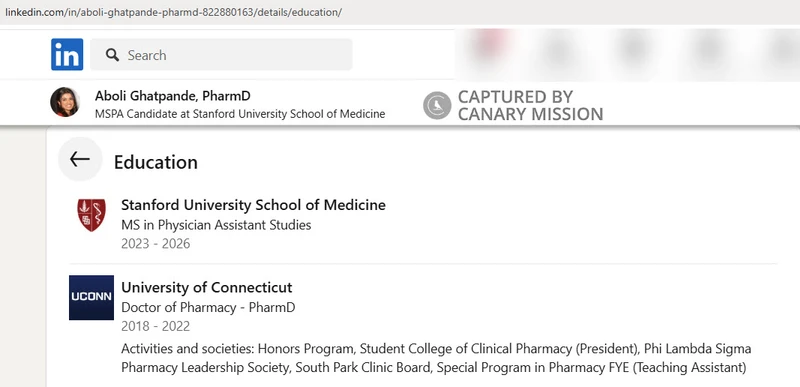Viewport: 800px width, 387px height.
Task: Click the Canary Mission bird watermark icon
Action: click(x=437, y=106)
